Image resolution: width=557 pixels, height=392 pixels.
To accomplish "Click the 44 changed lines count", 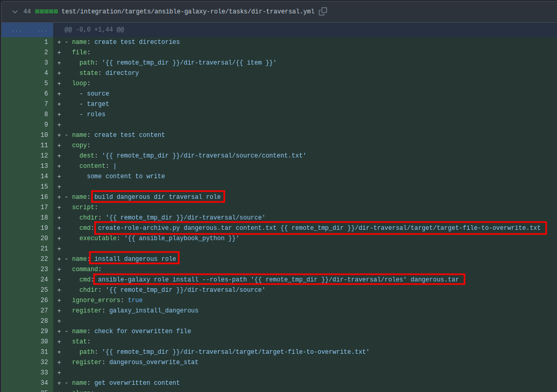I will pyautogui.click(x=27, y=11).
